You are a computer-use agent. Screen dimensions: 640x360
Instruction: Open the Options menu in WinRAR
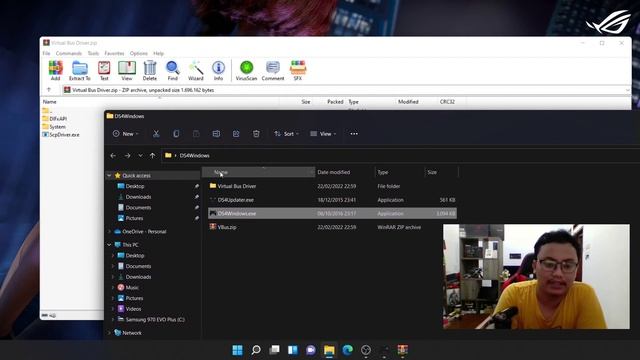click(x=139, y=53)
